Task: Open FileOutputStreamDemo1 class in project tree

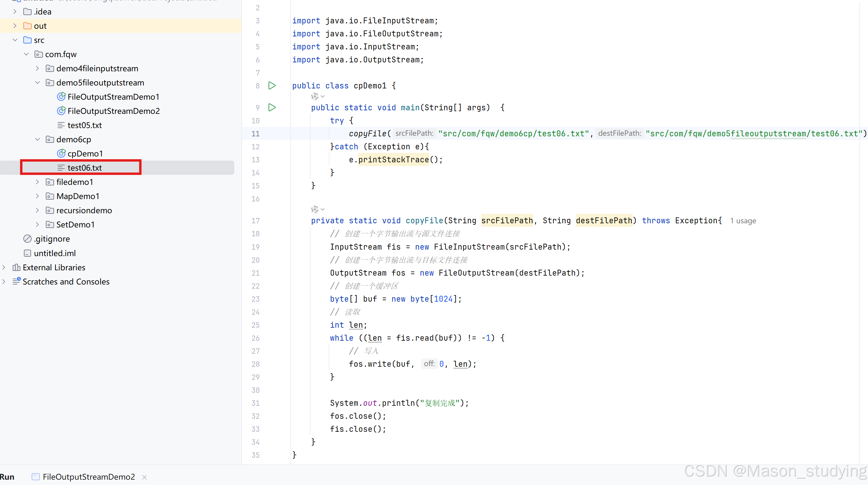Action: point(113,97)
